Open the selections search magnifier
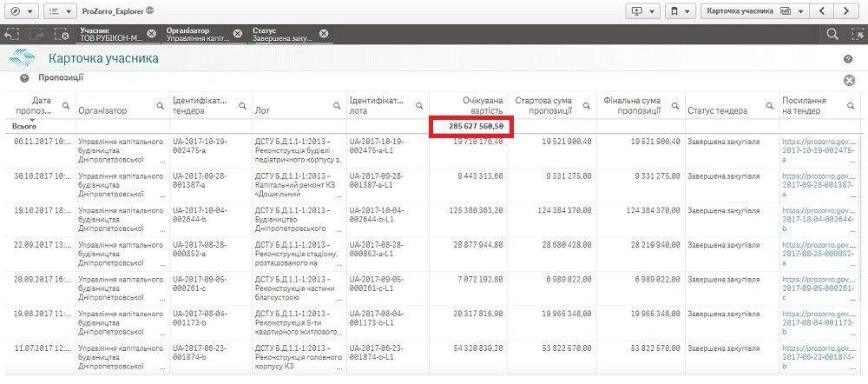 832,34
